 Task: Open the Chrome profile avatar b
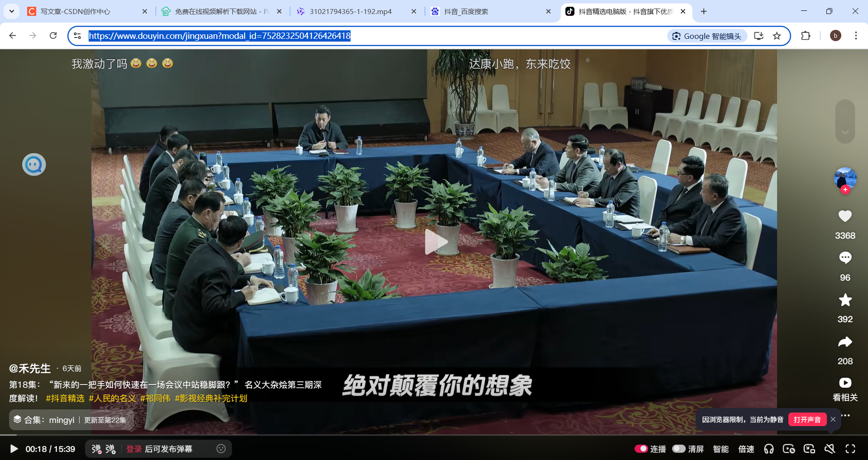[x=835, y=36]
